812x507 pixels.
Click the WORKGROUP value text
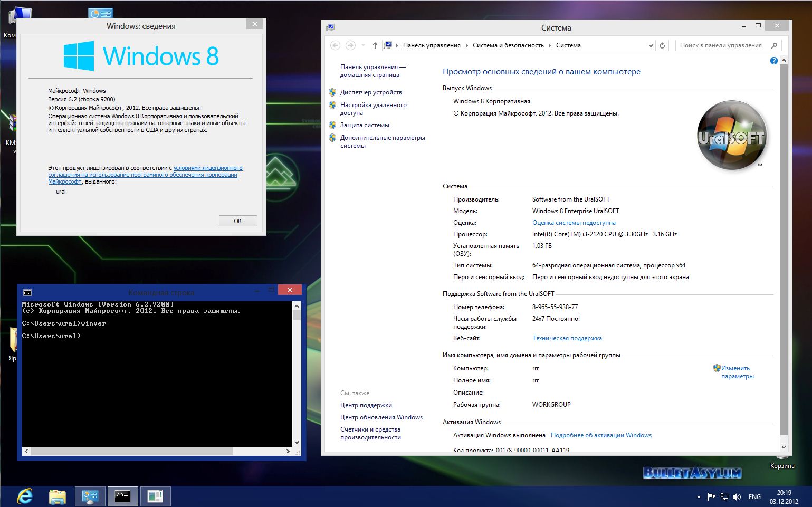coord(551,405)
